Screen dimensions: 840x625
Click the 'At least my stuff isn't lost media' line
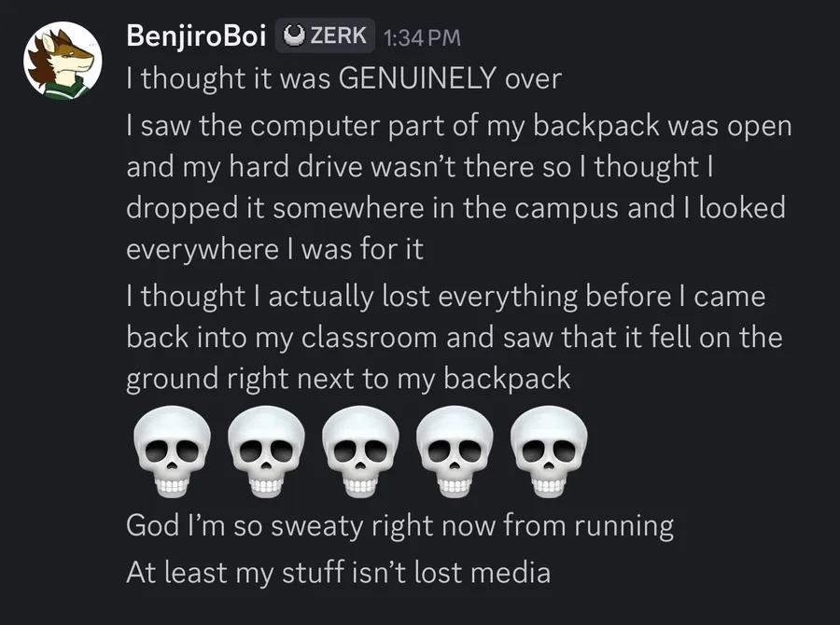pos(338,571)
